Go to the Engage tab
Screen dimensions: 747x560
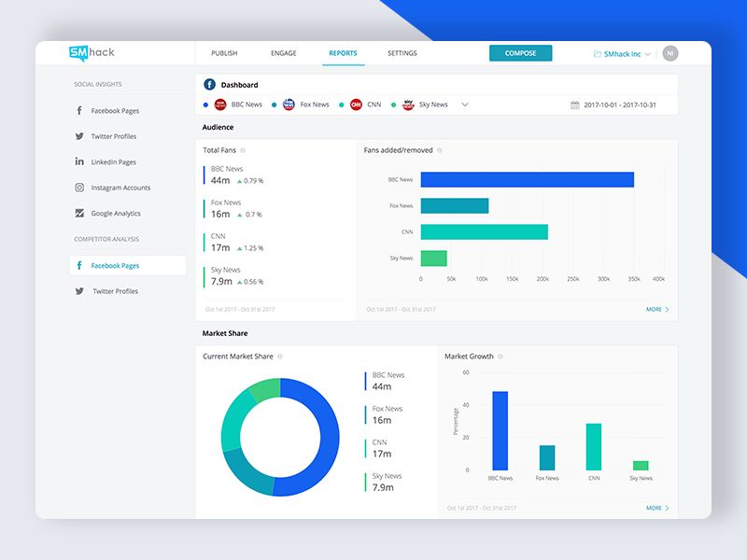click(283, 53)
